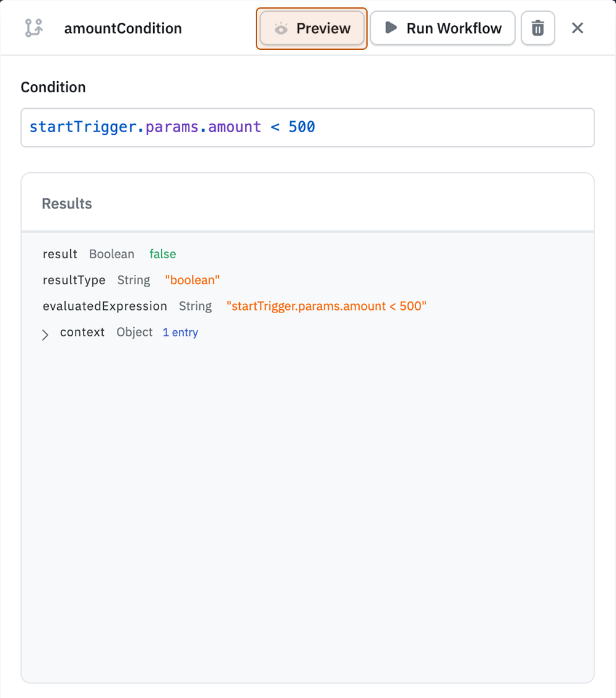
Task: Delete the condition with the trash icon
Action: point(538,28)
